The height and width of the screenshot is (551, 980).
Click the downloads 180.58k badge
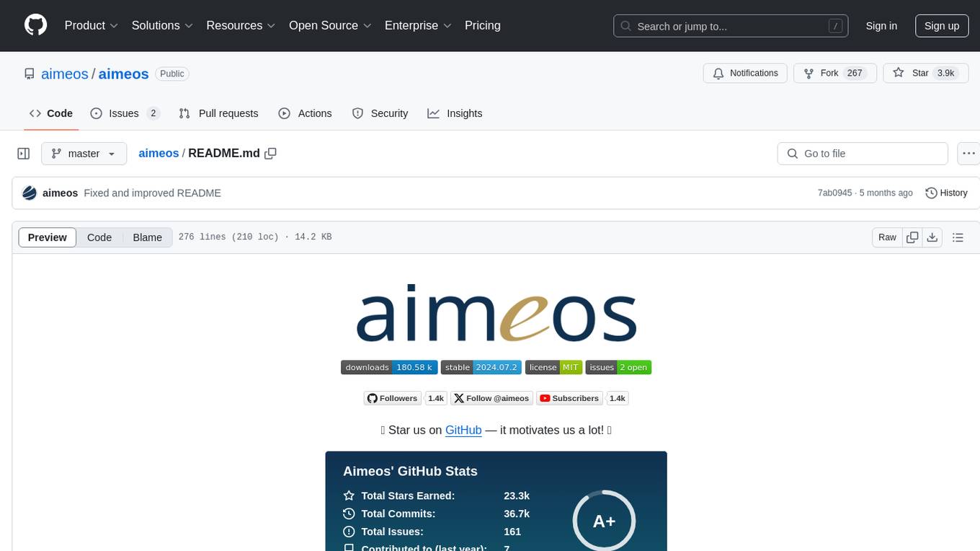point(389,367)
